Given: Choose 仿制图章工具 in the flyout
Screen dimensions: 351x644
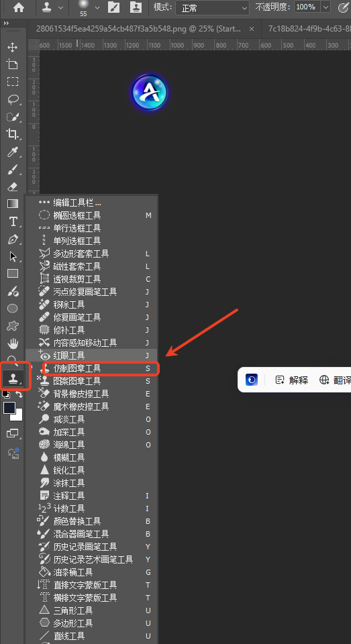Looking at the screenshot, I should coord(92,368).
